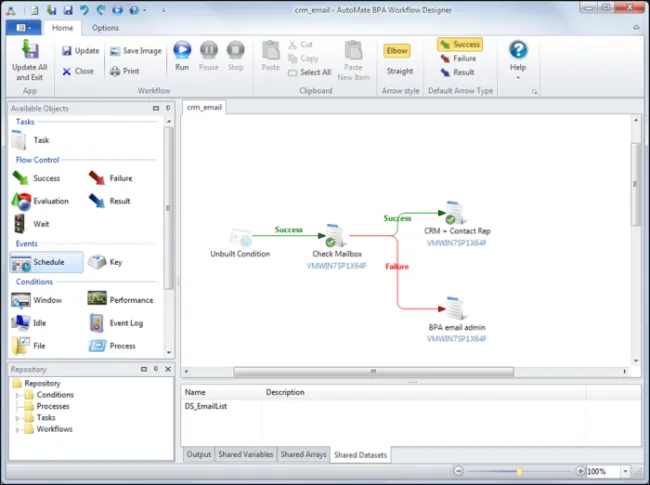Set arrow style to Elbow
This screenshot has height=485, width=650.
pos(397,51)
